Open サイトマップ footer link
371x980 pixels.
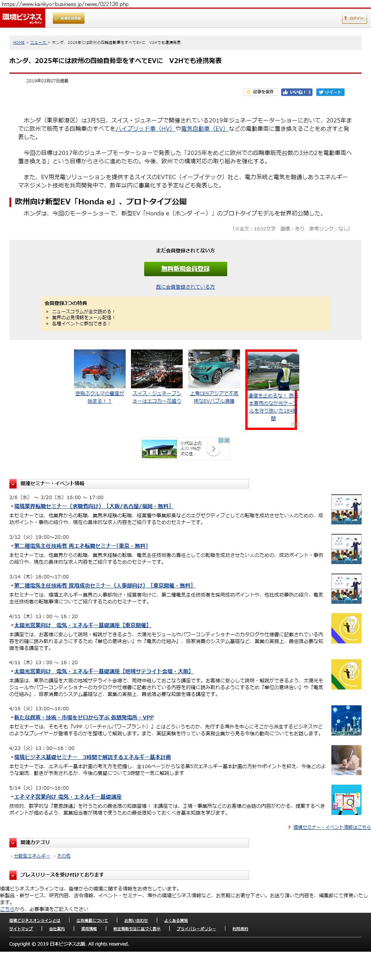(x=21, y=929)
